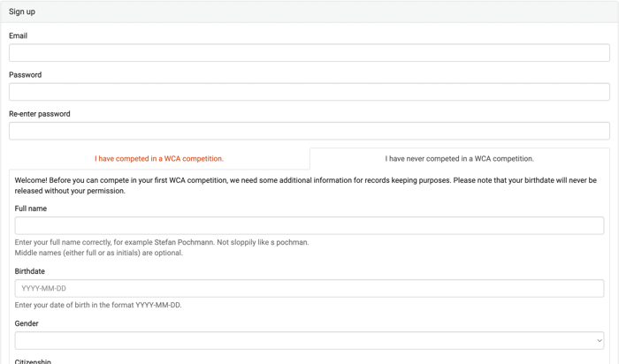Click the Email label
This screenshot has width=619, height=364.
19,35
